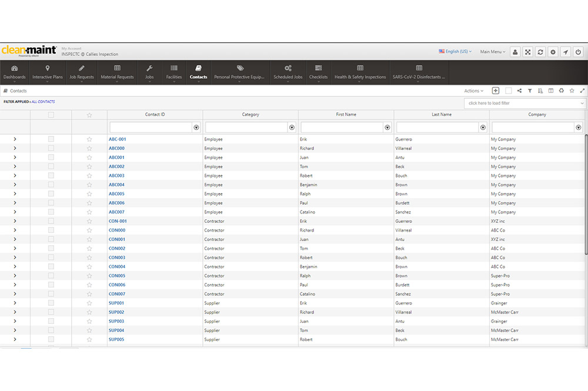Open First Name column filter options icon

coord(387,128)
